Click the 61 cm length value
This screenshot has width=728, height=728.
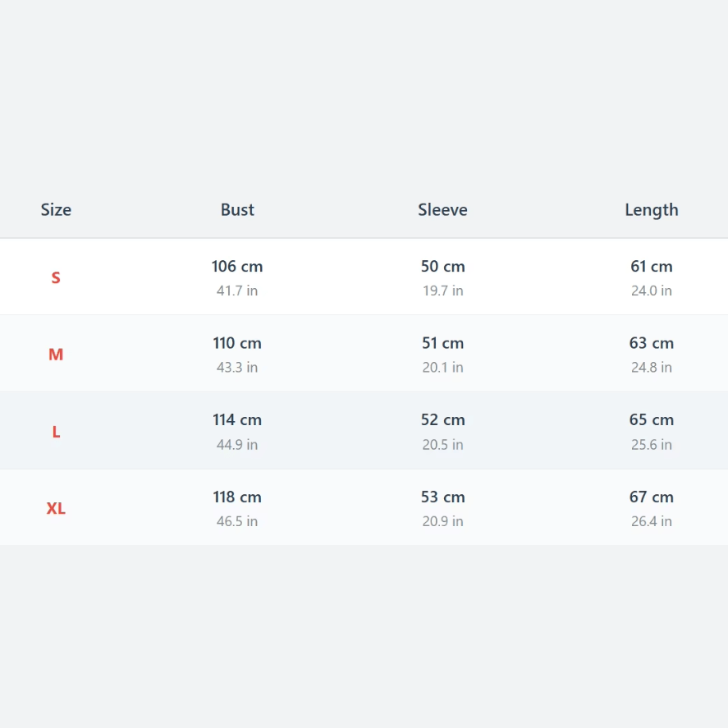[651, 267]
